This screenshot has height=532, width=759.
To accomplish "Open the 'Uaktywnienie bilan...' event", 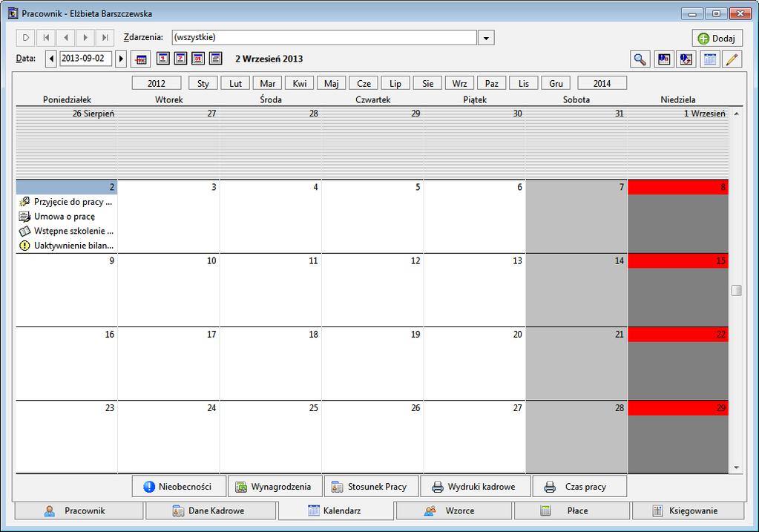I will (x=66, y=246).
